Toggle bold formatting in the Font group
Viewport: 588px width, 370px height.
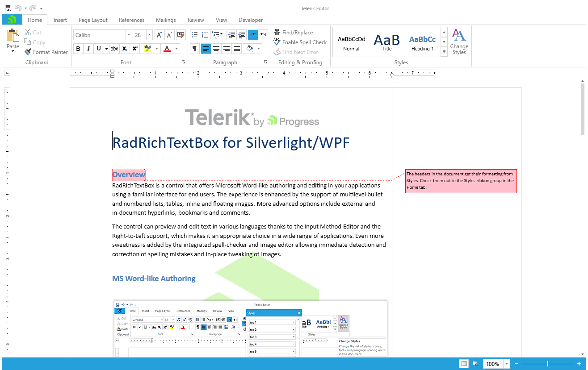78,49
